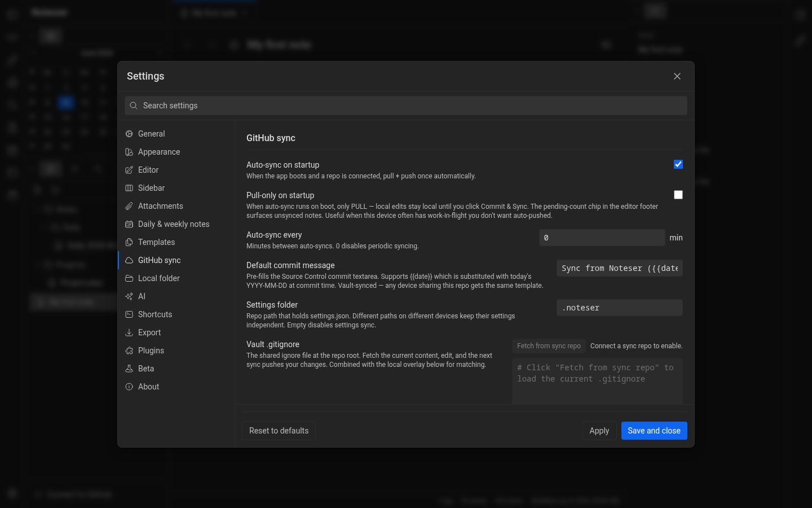This screenshot has height=508, width=812.
Task: Enable Pull-only on startup checkbox
Action: coord(678,195)
